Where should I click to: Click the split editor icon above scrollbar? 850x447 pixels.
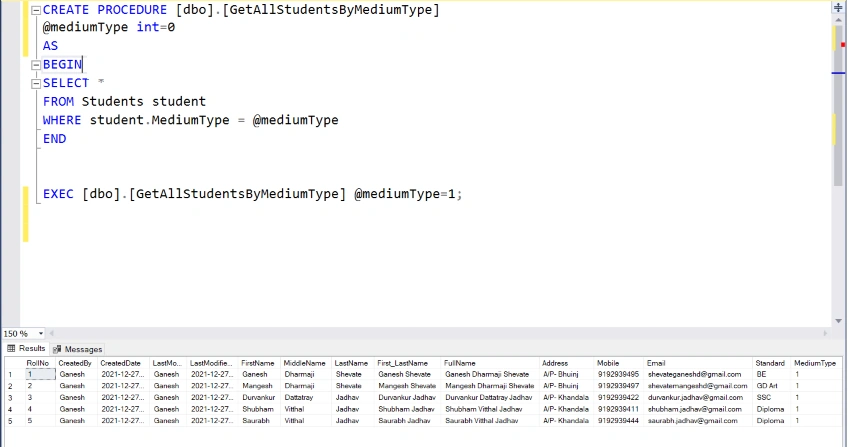point(839,8)
